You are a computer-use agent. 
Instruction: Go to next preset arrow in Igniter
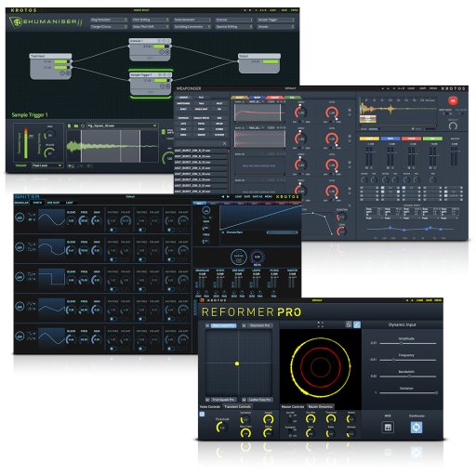[229, 197]
